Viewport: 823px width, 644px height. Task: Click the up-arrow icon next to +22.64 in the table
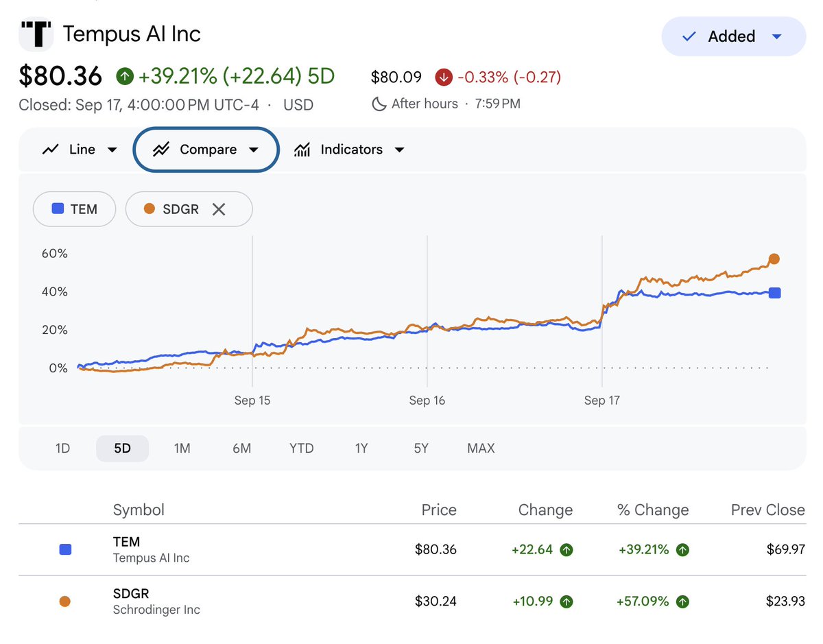pyautogui.click(x=566, y=549)
